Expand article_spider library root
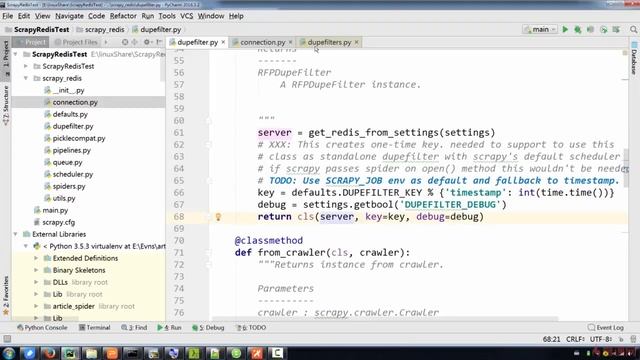Screen dimensions: 640x360 (x=36, y=306)
